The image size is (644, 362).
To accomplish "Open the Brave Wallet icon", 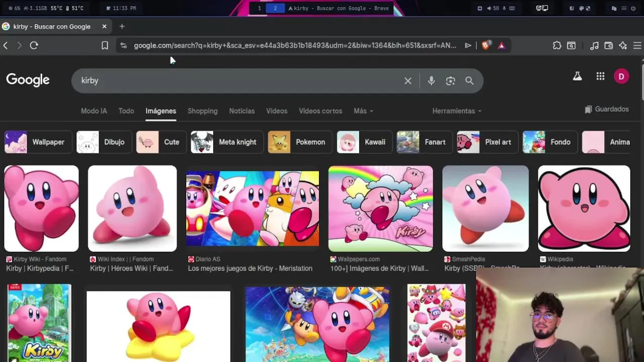I will 609,46.
